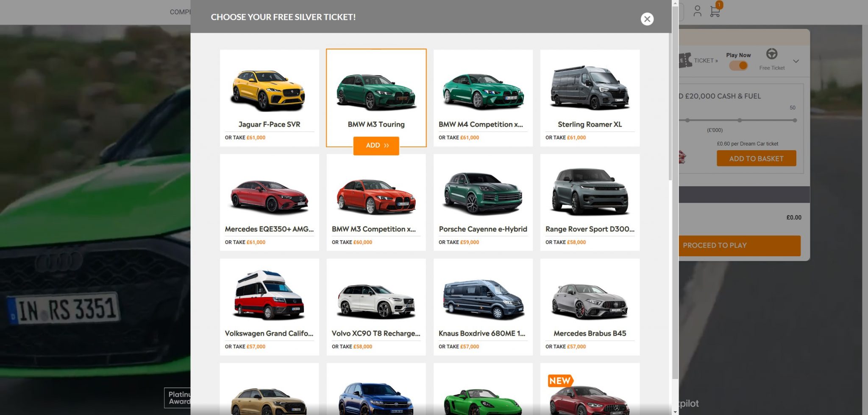The width and height of the screenshot is (868, 415).
Task: Click the ticket quantity slider handle at 50
Action: pyautogui.click(x=795, y=121)
